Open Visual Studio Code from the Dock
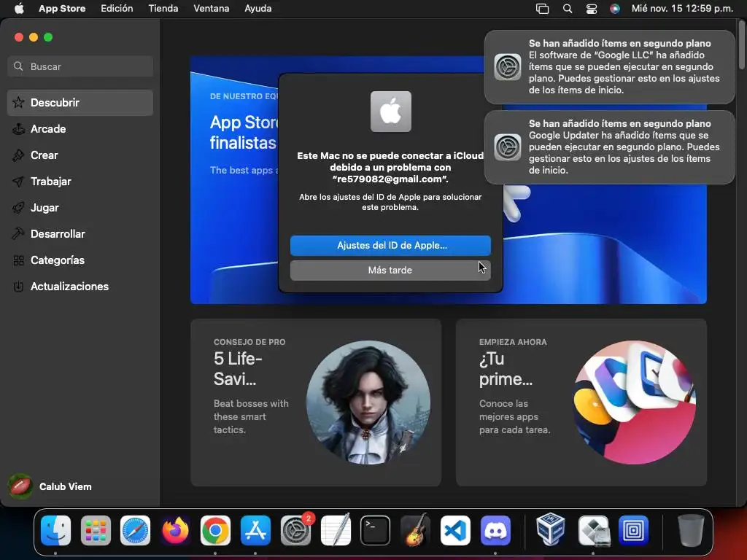 click(455, 530)
